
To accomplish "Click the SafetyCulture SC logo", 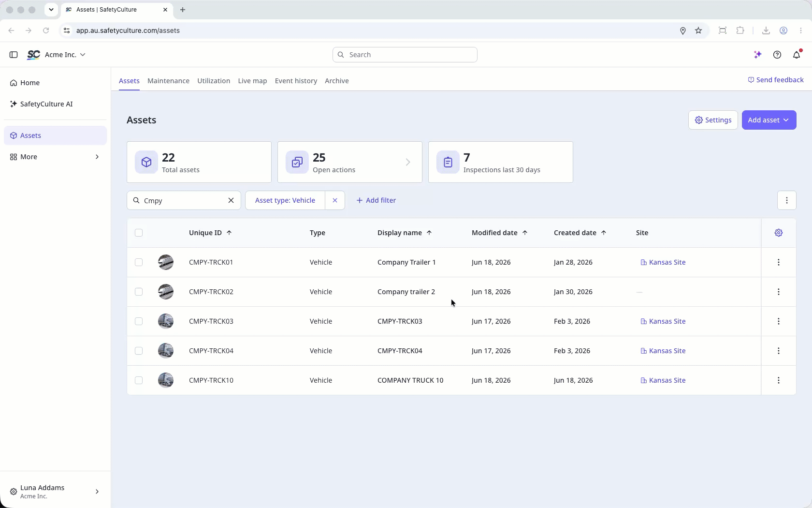I will point(33,55).
